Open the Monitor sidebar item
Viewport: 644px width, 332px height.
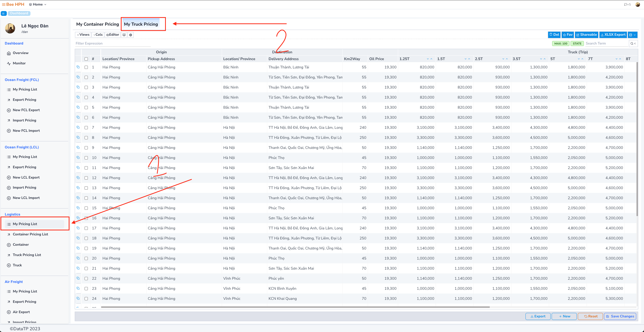point(19,63)
